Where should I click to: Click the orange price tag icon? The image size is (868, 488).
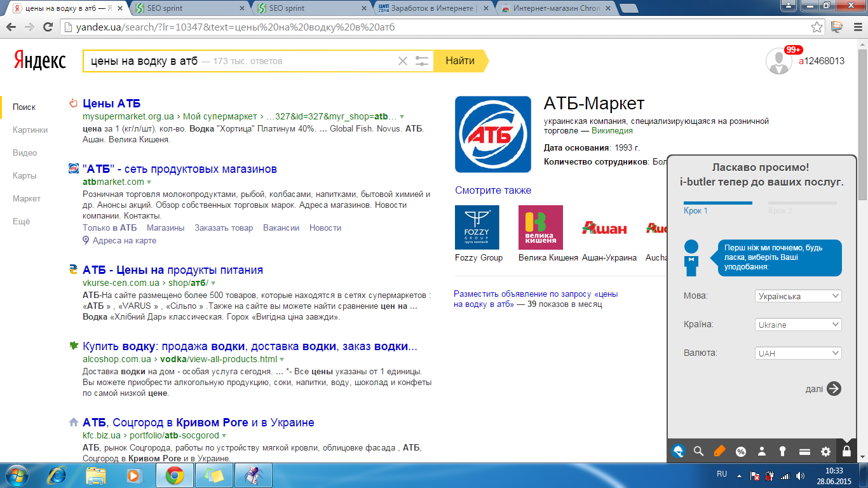click(x=719, y=452)
